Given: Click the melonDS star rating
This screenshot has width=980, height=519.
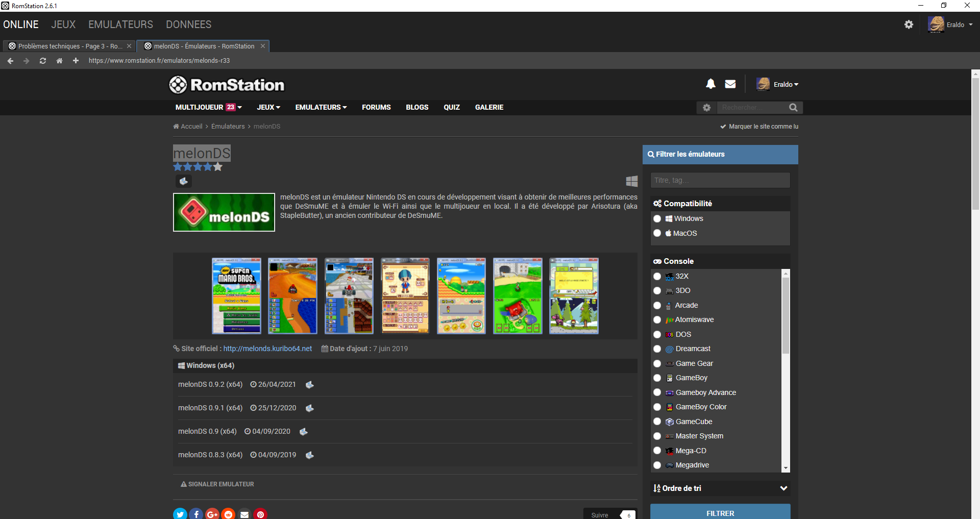Looking at the screenshot, I should [198, 167].
